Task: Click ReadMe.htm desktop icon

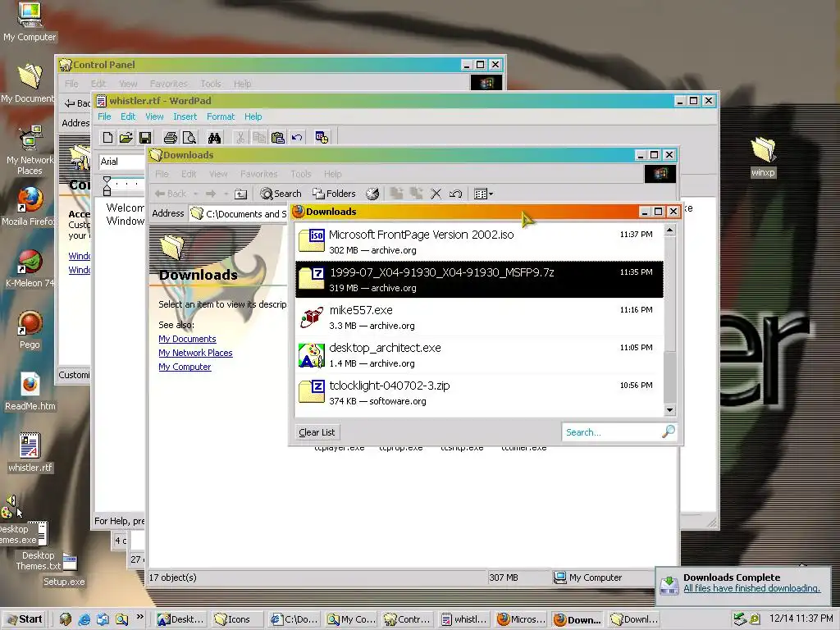Action: 30,391
